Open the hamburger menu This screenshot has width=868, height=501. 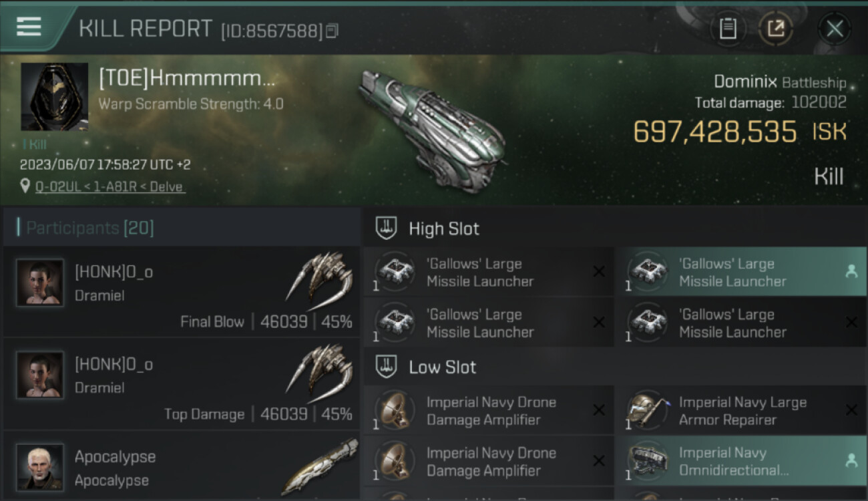point(29,27)
